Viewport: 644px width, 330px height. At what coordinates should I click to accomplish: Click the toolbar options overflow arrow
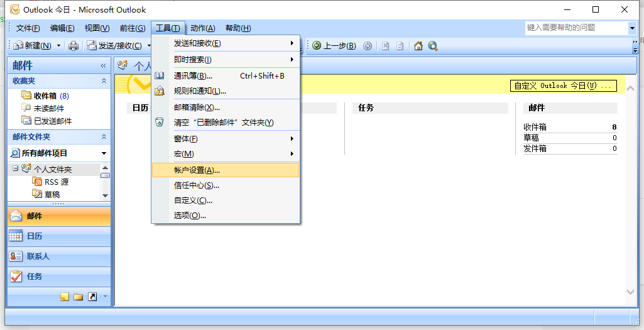tap(635, 46)
